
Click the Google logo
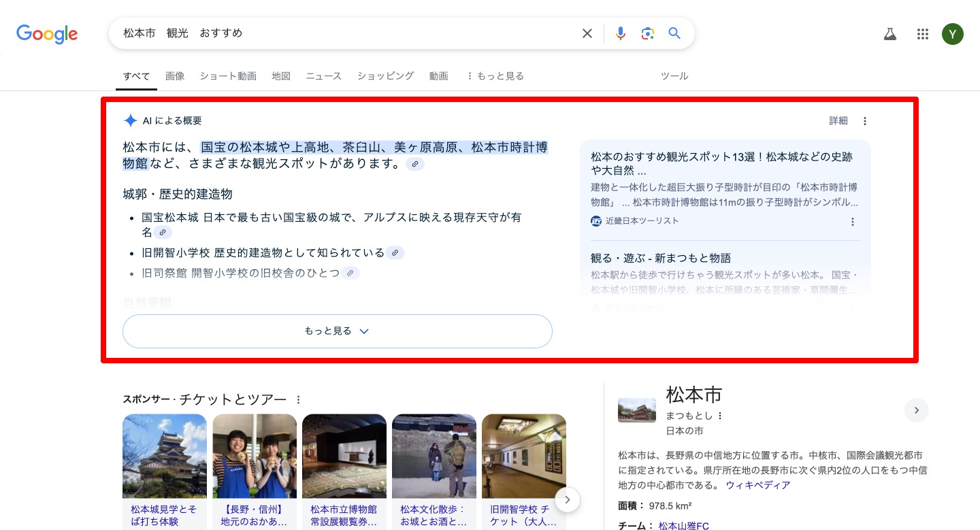click(x=47, y=34)
